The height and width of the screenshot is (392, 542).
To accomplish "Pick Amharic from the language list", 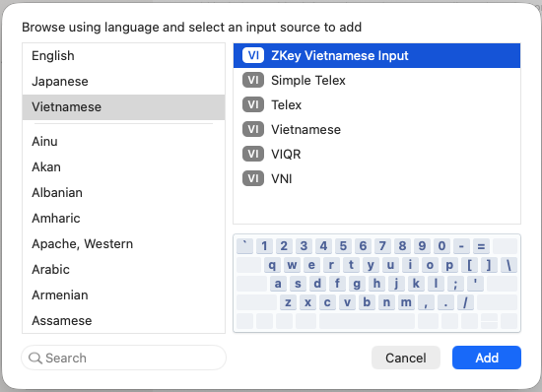I will pos(124,219).
